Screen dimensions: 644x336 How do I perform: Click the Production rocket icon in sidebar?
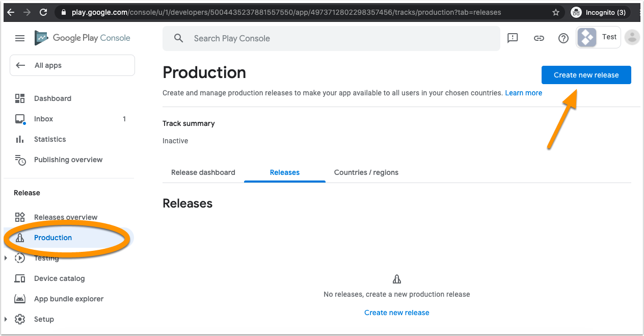pos(20,238)
